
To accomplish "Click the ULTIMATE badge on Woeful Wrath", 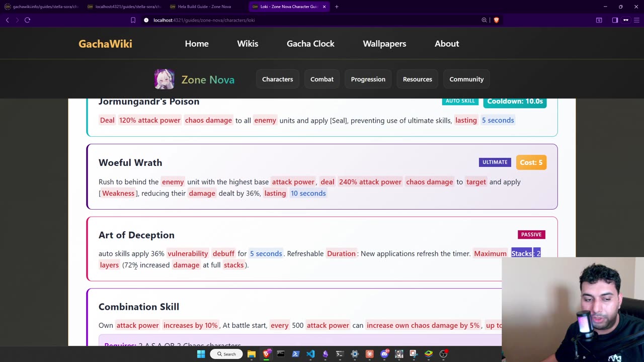I will [495, 162].
